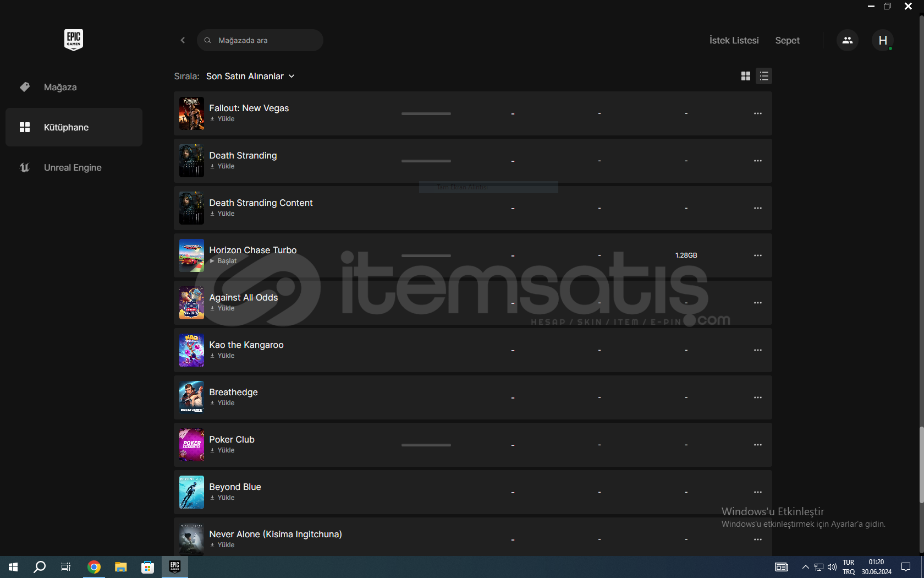Open three-dot menu for Beyond Blue

coord(758,492)
